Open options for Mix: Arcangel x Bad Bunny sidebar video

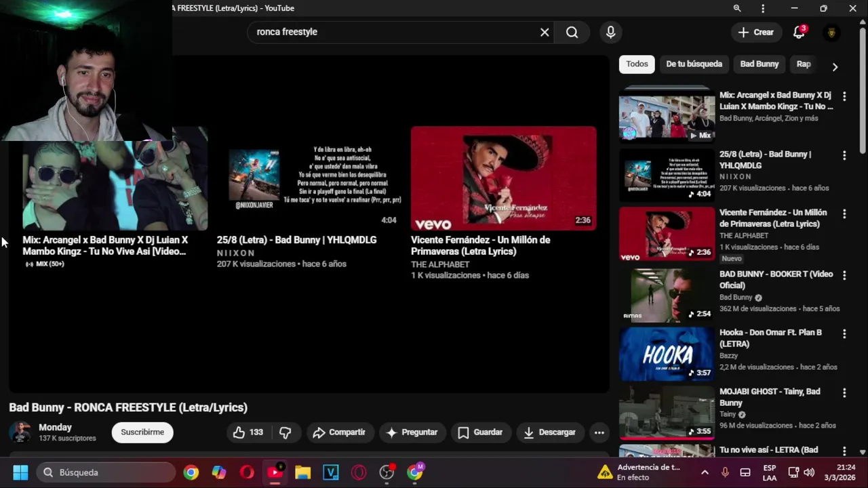tap(844, 96)
